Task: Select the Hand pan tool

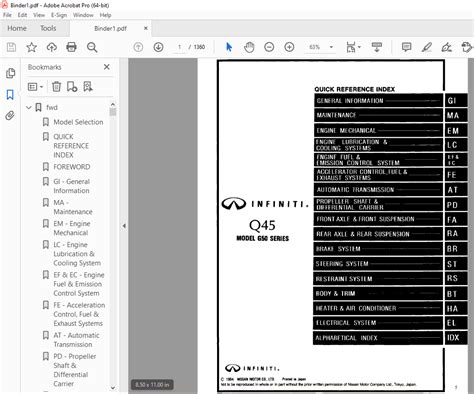Action: 249,47
